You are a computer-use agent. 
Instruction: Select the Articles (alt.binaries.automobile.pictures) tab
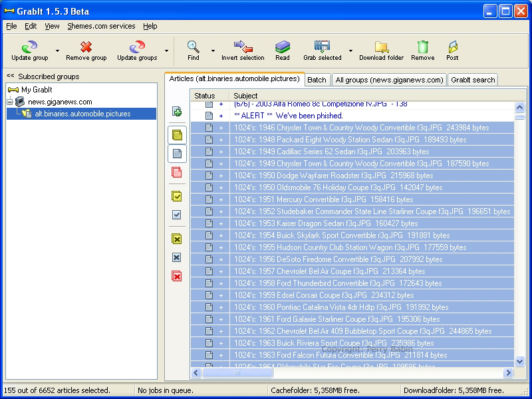235,78
